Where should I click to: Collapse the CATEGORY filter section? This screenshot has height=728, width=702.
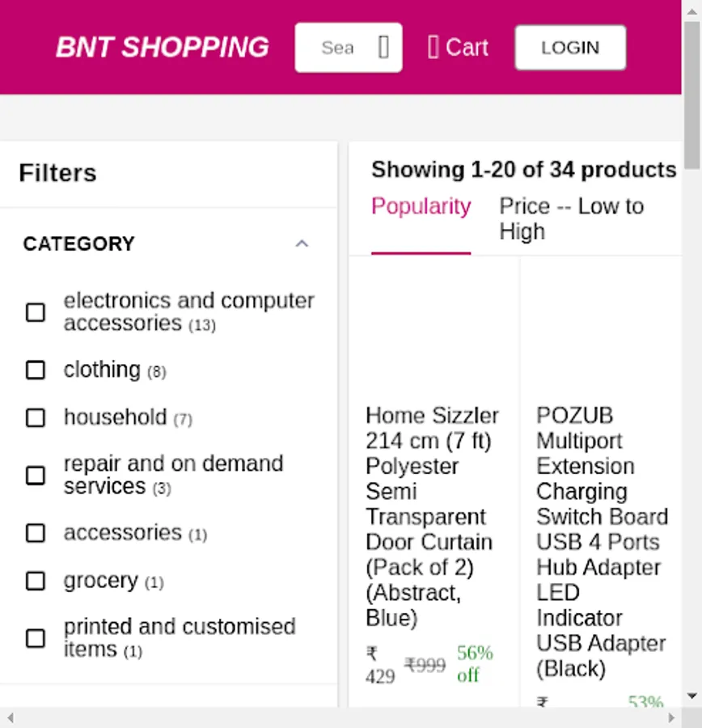click(x=302, y=243)
